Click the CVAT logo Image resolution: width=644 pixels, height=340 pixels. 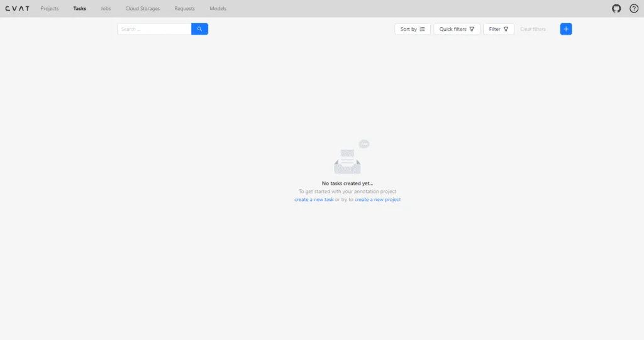(x=17, y=9)
